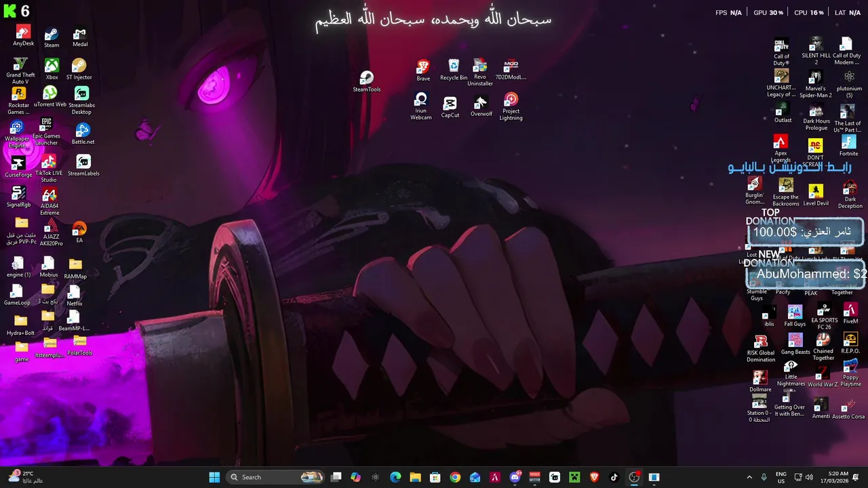Select the Streamlabs Desktop icon
Viewport: 868px width, 488px height.
[82, 101]
